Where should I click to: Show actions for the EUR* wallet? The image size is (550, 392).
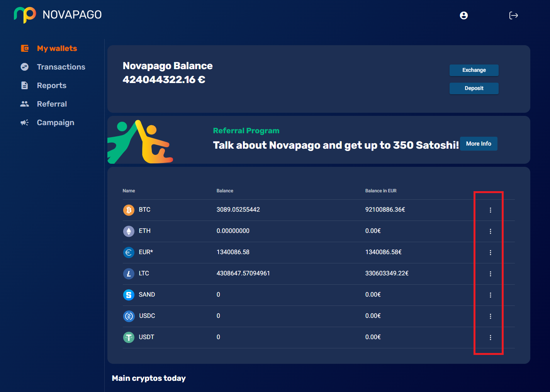pos(491,253)
